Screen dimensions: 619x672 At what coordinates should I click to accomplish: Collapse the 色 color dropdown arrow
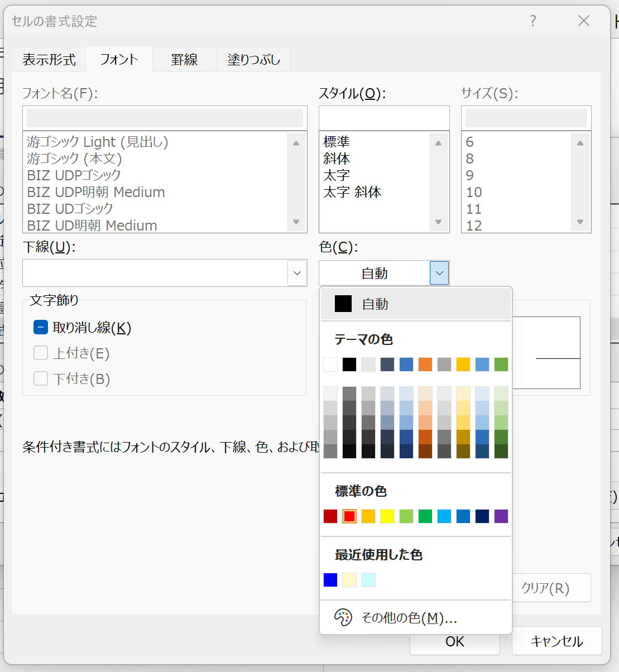pyautogui.click(x=439, y=273)
